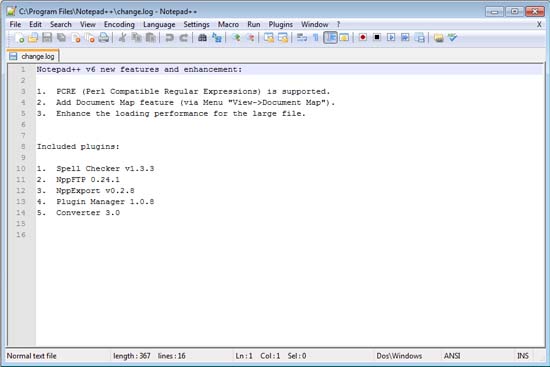Click the Open file folder icon
Viewport: 550px width, 367px height.
(x=33, y=38)
